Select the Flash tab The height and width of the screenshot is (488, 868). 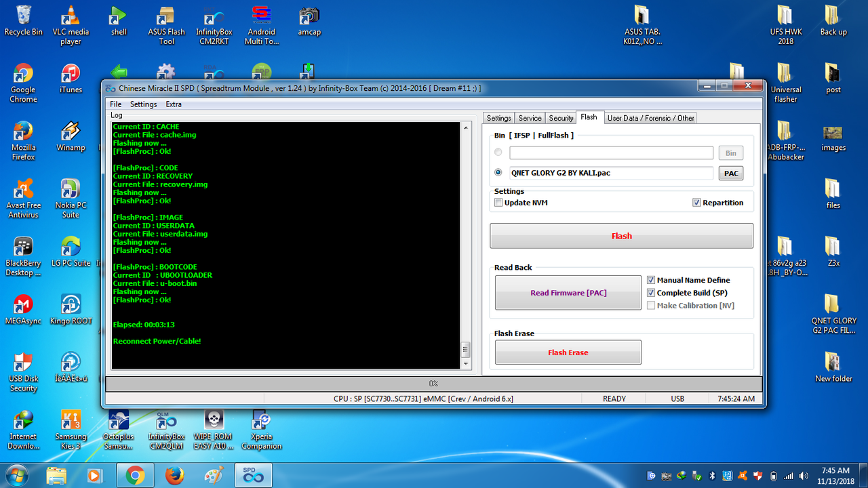pos(589,117)
